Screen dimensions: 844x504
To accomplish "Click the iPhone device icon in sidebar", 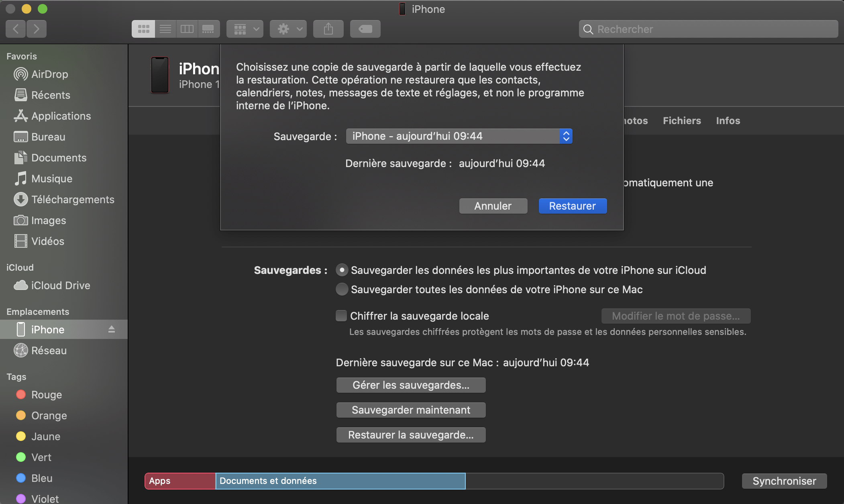I will (x=21, y=329).
